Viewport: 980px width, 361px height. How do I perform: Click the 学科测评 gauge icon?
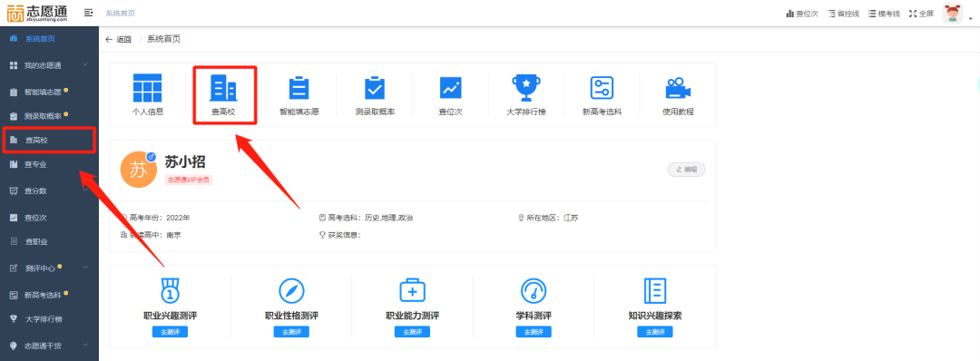534,290
